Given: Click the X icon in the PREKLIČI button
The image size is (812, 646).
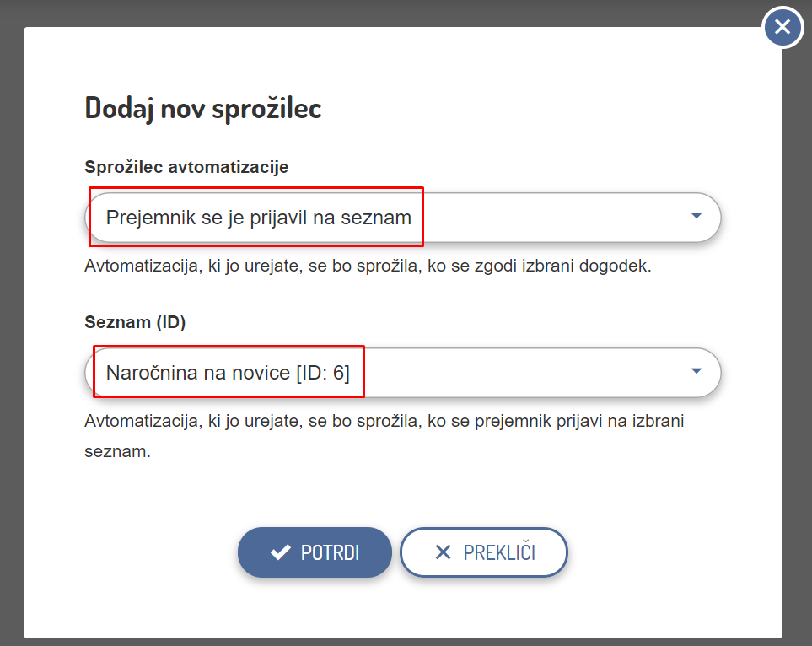Looking at the screenshot, I should pyautogui.click(x=443, y=552).
